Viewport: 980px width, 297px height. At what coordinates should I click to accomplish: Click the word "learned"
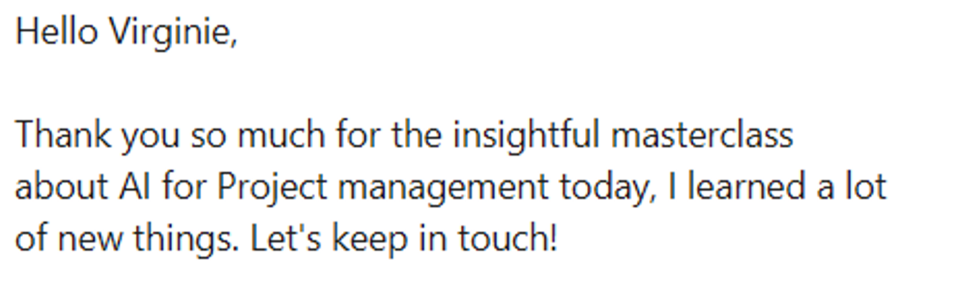747,187
